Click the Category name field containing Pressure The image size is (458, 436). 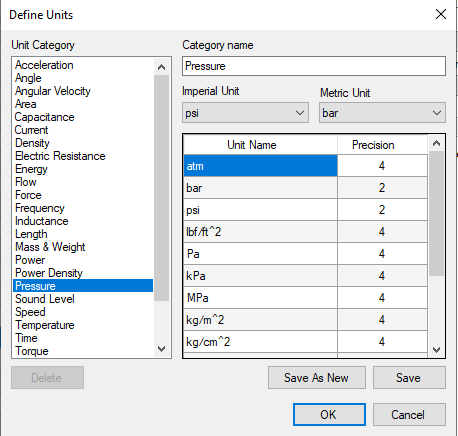click(314, 66)
